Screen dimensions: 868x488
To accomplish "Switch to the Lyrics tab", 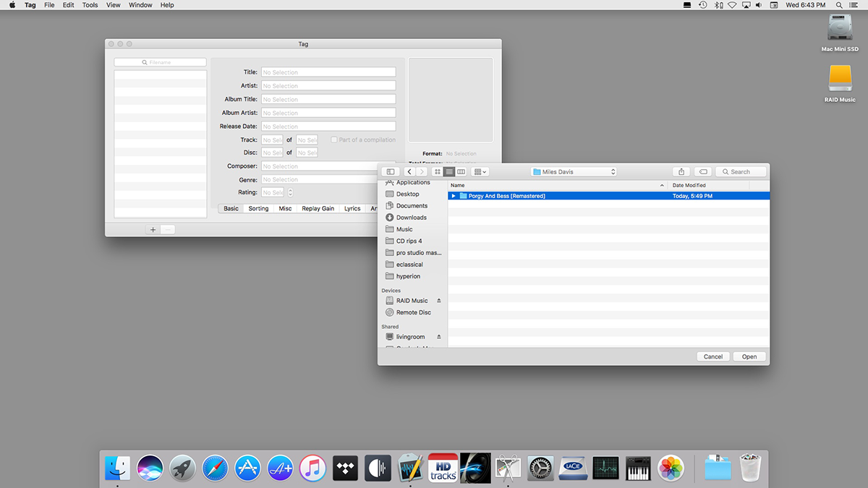I will pos(352,208).
